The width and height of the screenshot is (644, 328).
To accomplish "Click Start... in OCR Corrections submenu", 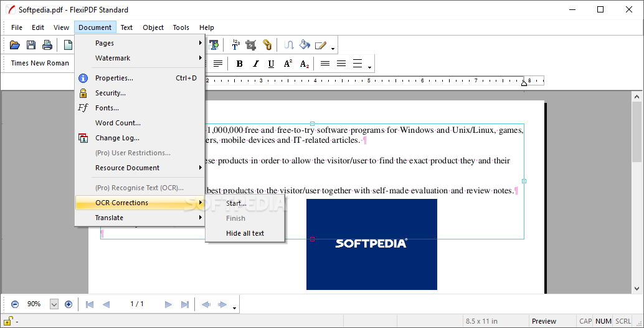I will point(245,203).
